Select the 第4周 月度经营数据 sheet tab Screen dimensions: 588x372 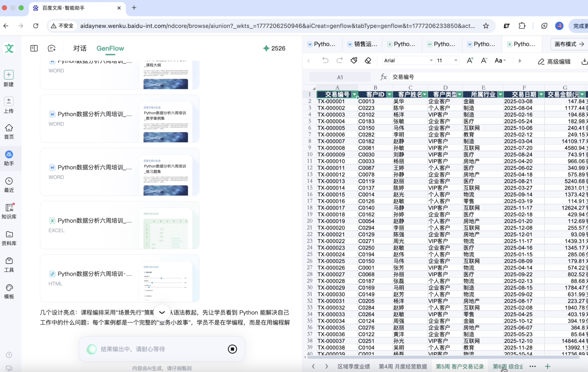(403, 366)
